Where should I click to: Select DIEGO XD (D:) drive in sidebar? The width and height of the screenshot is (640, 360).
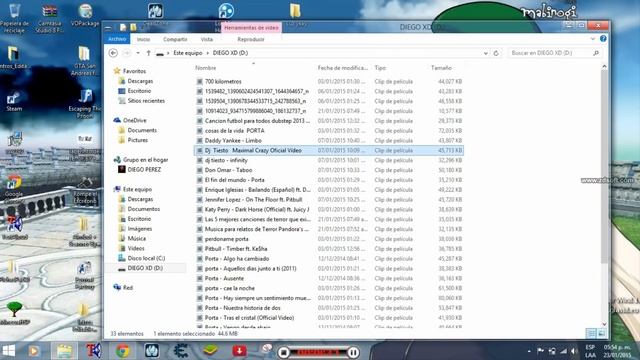pos(145,268)
